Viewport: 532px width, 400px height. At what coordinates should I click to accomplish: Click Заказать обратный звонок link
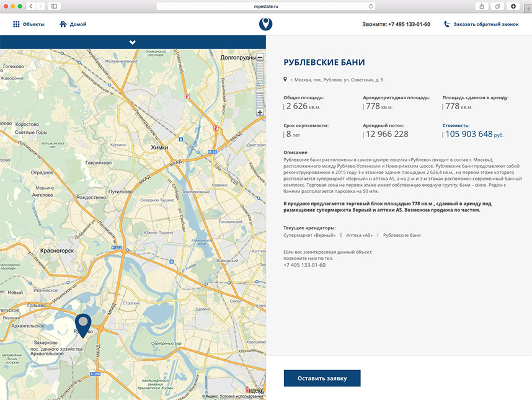point(485,24)
